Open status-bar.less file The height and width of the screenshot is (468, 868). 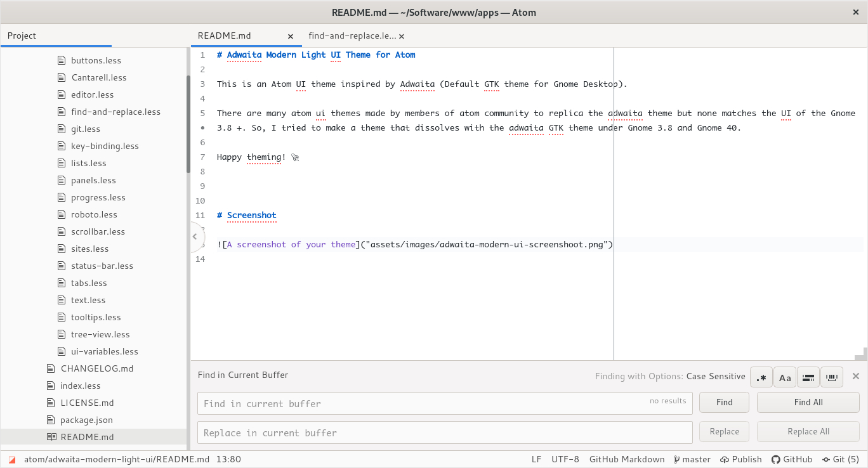tap(102, 266)
